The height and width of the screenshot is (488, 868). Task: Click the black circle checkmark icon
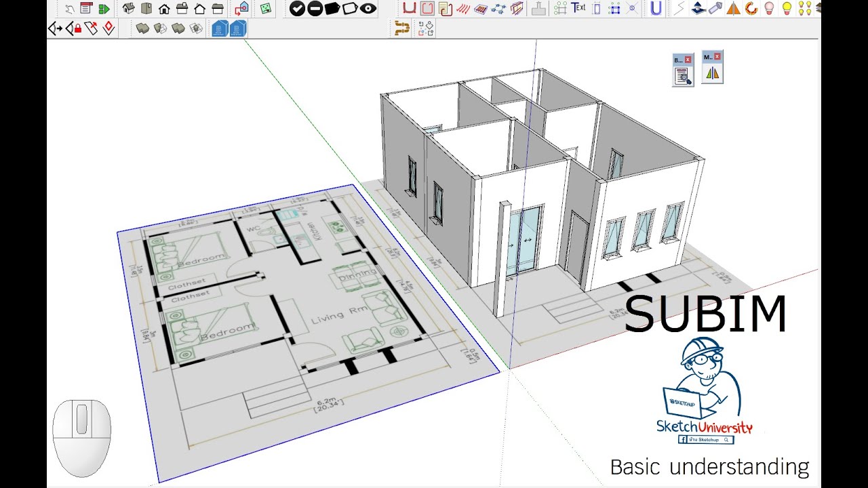coord(297,9)
